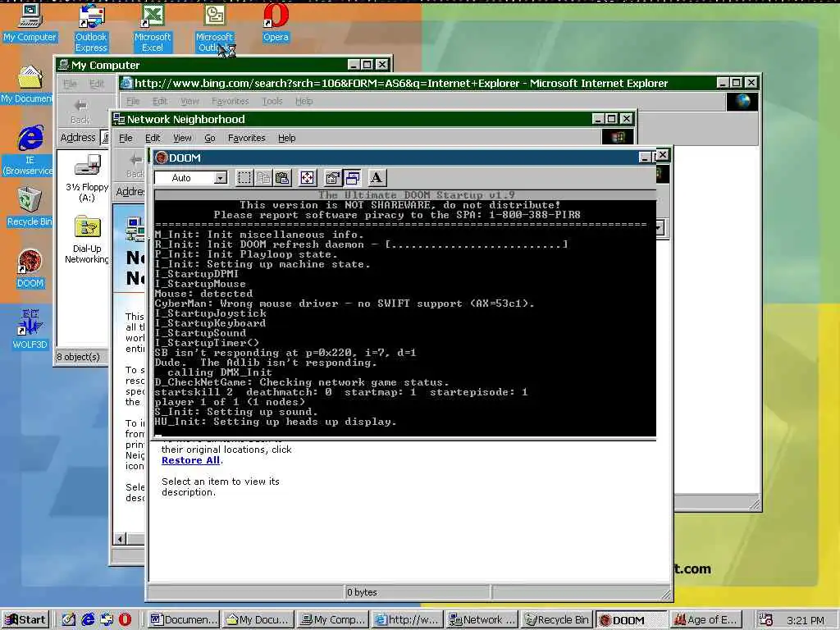Select the WOLF3D desktop icon
The image size is (840, 630).
[30, 330]
